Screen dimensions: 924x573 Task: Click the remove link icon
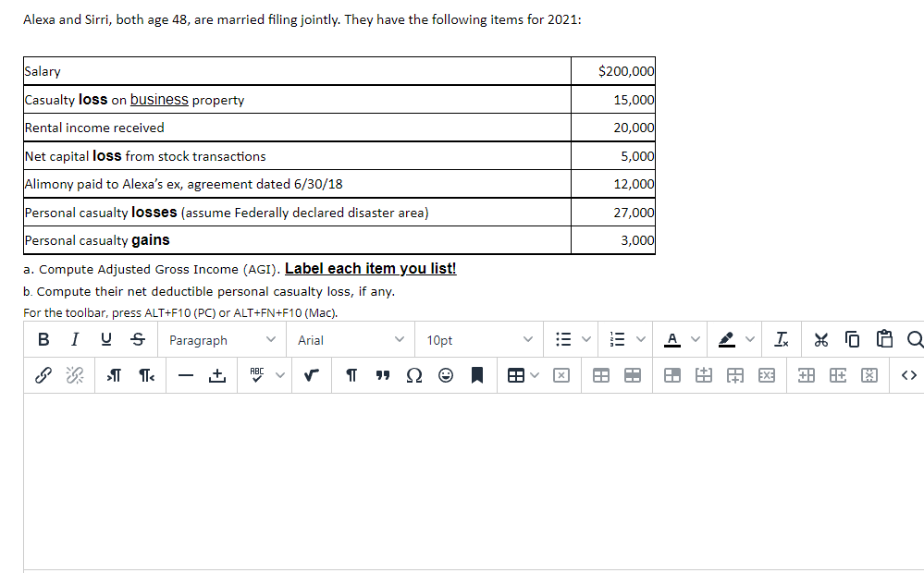74,375
